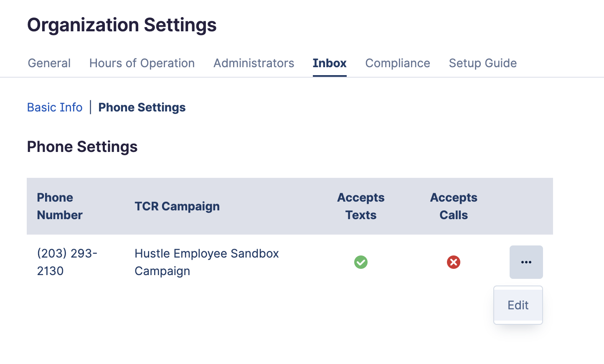Click the TCR Campaign column header
Screen dimensions: 604x364
coord(177,206)
